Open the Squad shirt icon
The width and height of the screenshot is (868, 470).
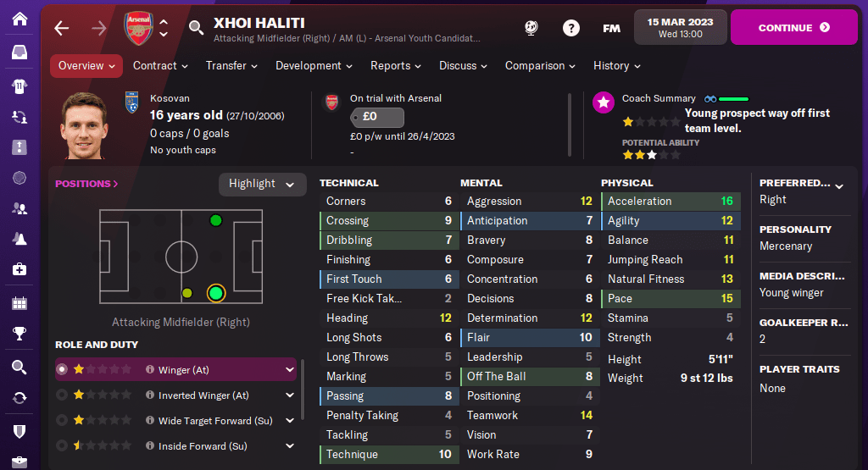[x=19, y=86]
